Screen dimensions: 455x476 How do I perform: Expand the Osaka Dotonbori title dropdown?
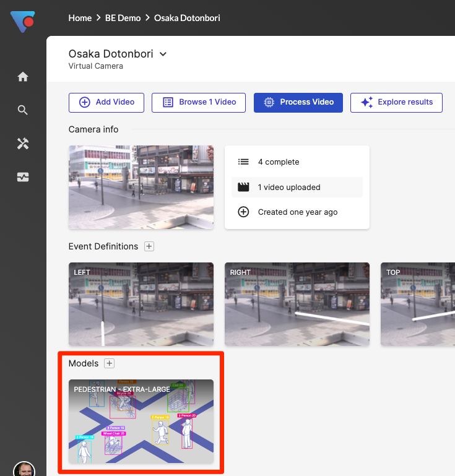pos(163,54)
